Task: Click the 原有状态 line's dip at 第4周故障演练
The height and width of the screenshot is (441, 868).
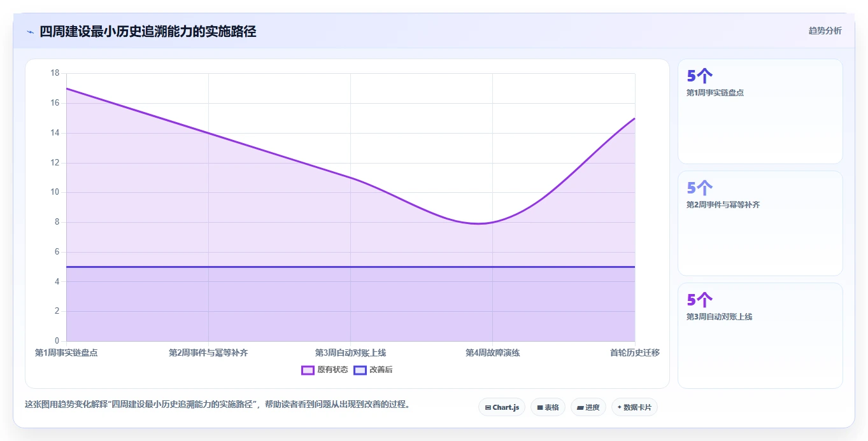Action: coord(492,222)
